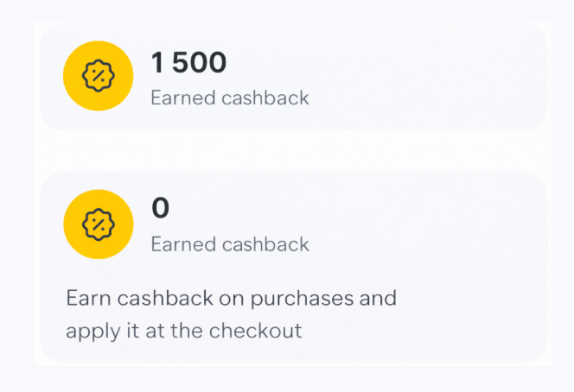Click the "Earn cashback on purchases and" line

tap(231, 299)
